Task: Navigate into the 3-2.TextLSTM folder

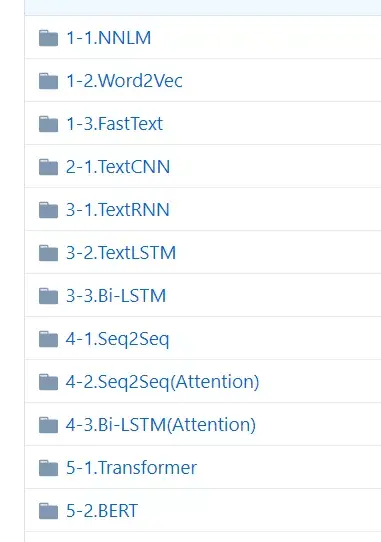Action: [x=121, y=253]
